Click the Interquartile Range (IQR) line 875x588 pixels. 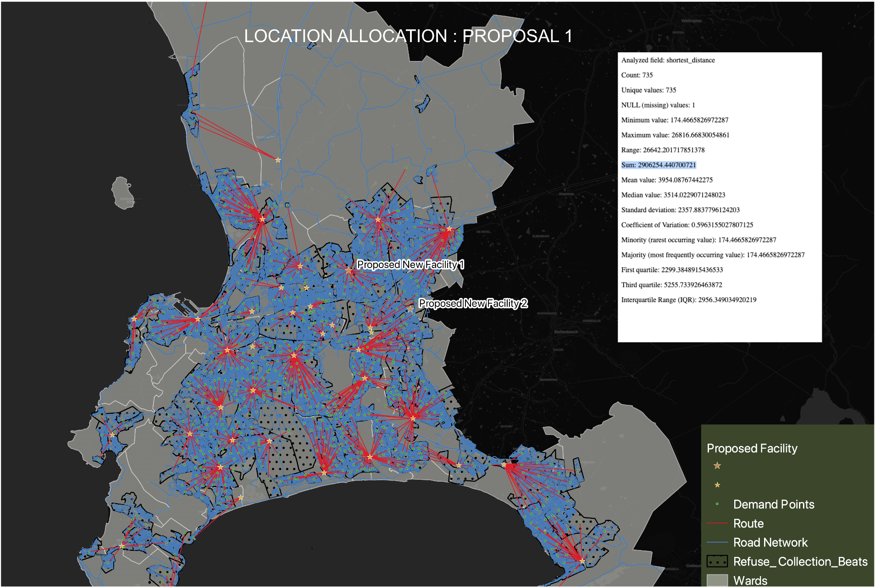point(689,300)
